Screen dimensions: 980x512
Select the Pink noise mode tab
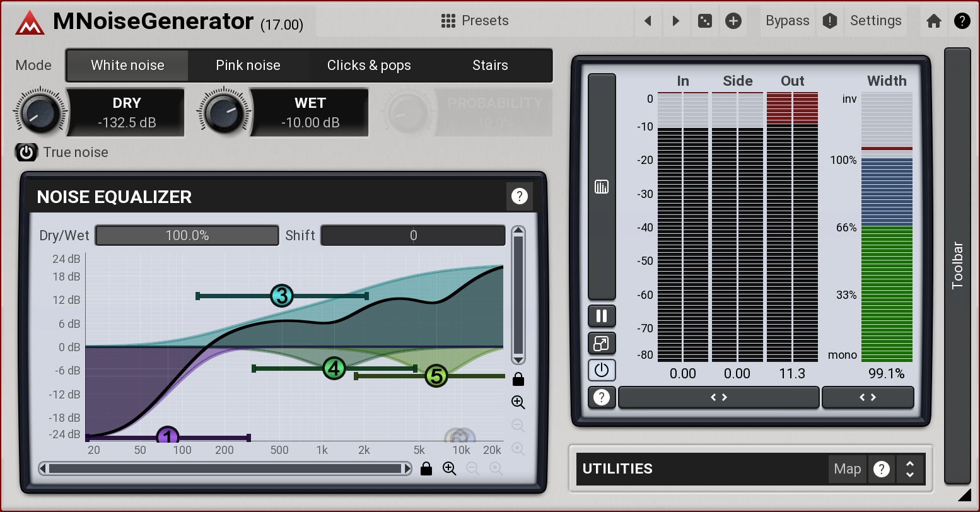tap(248, 66)
